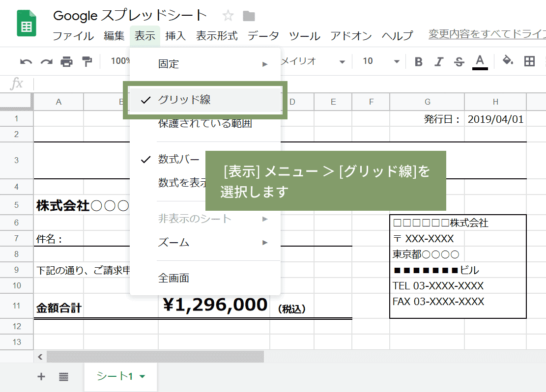Viewport: 546px width, 392px height.
Task: Apply strikethrough formatting
Action: pos(459,61)
